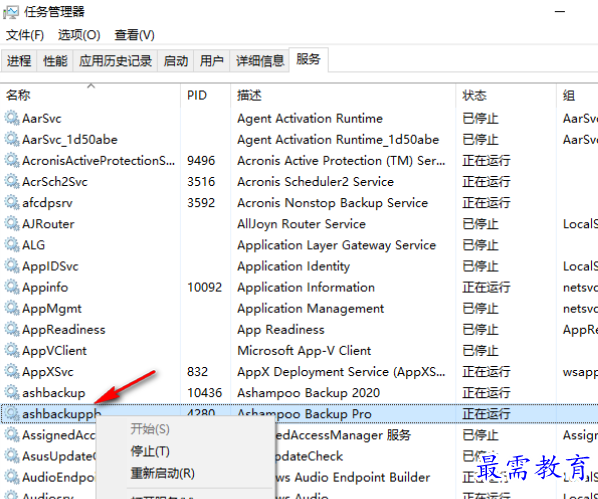Image resolution: width=598 pixels, height=499 pixels.
Task: Sort services by 状态 column header
Action: [x=506, y=95]
